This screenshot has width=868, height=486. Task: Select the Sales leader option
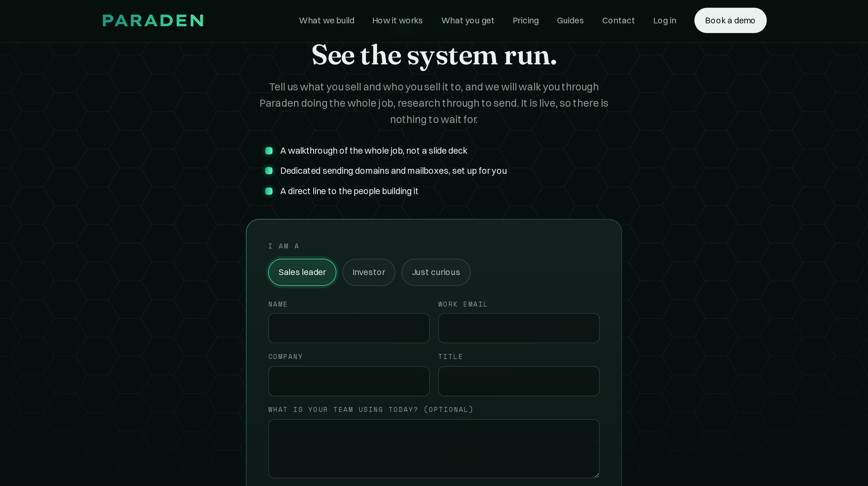[302, 272]
